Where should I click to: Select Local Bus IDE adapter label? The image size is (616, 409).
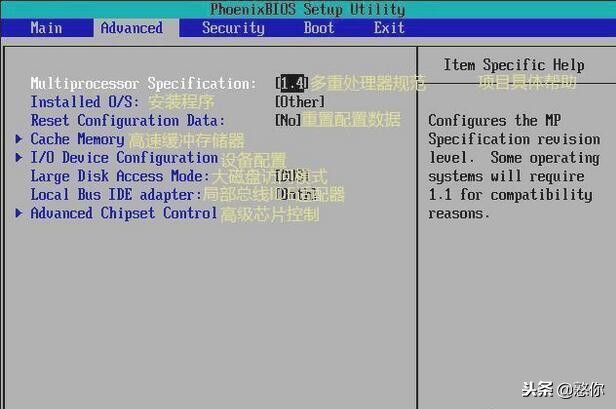coord(116,194)
